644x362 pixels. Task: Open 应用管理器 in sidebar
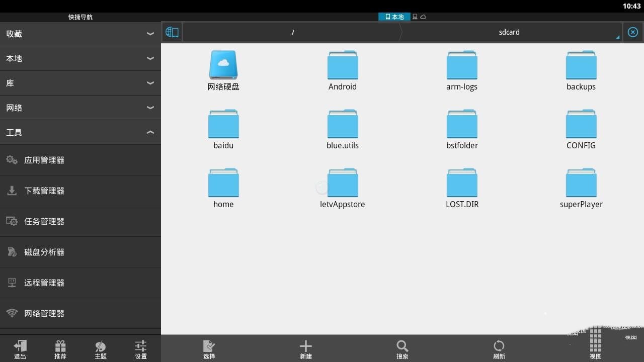80,160
